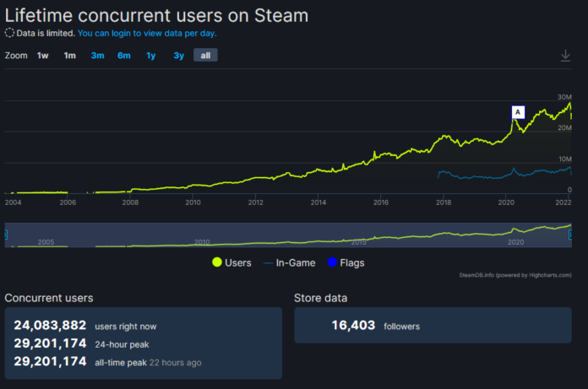Viewport: 588px width, 389px height.
Task: Open the chart download menu icon
Action: (x=565, y=56)
